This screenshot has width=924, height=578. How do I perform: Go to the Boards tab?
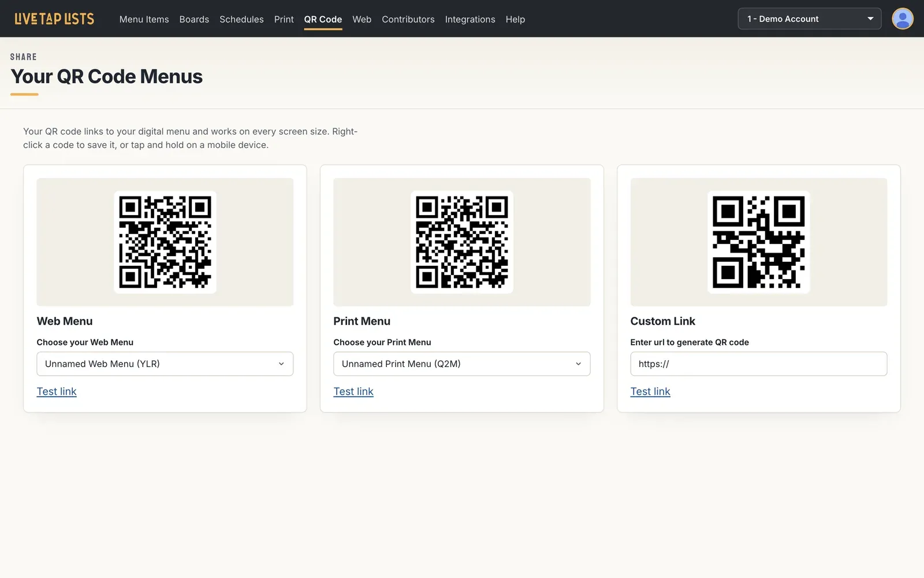point(194,19)
